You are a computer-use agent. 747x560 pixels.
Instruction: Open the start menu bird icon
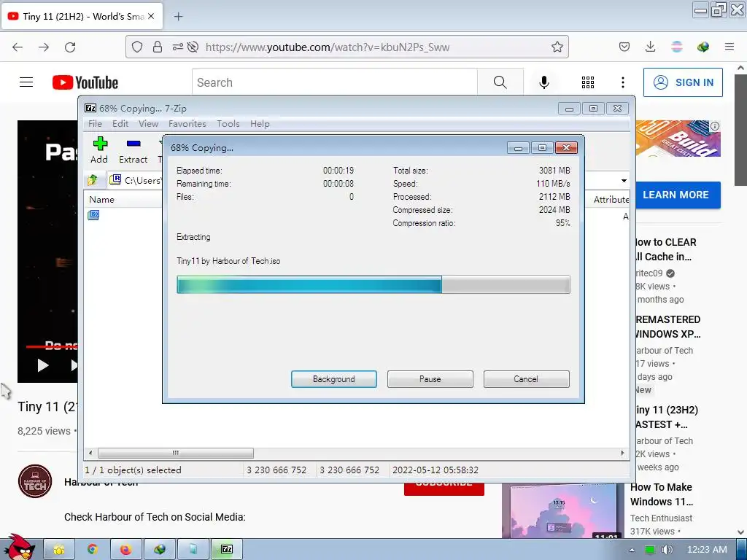coord(19,547)
